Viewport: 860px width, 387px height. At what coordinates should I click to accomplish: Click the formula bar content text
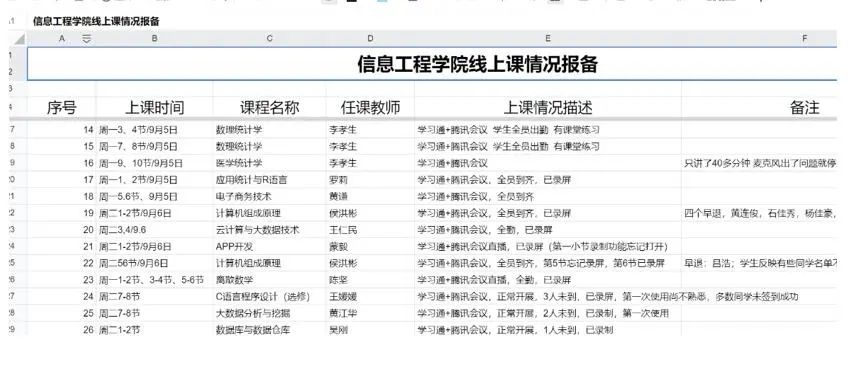(x=97, y=21)
